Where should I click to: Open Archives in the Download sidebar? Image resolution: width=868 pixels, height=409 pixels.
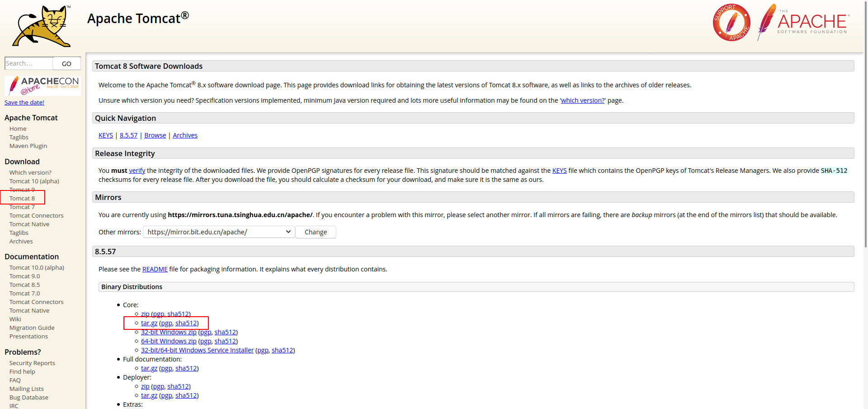click(21, 241)
